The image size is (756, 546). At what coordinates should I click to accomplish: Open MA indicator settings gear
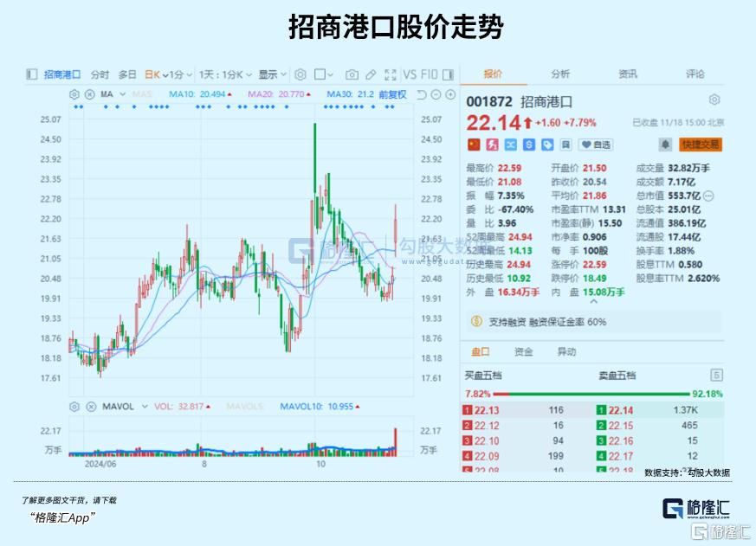coord(74,94)
